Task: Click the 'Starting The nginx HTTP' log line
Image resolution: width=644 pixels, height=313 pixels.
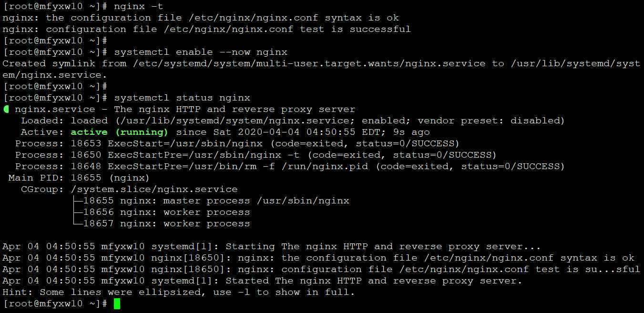Action: 272,246
